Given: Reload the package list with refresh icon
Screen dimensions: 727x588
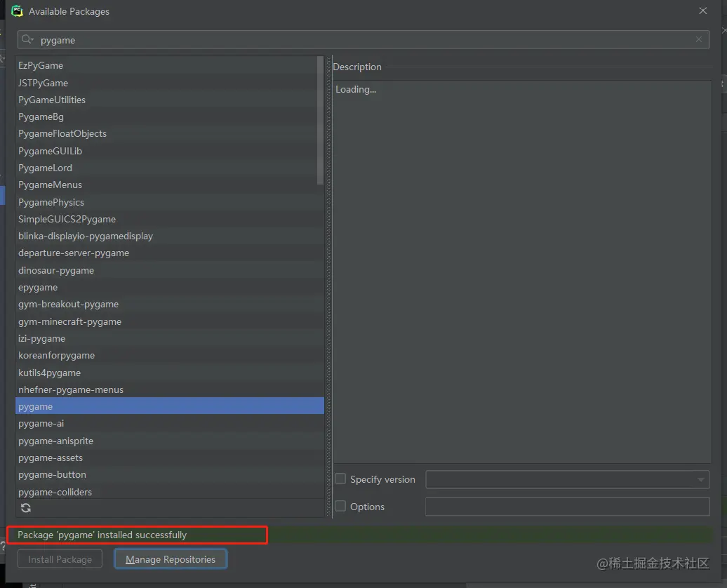Looking at the screenshot, I should [26, 508].
